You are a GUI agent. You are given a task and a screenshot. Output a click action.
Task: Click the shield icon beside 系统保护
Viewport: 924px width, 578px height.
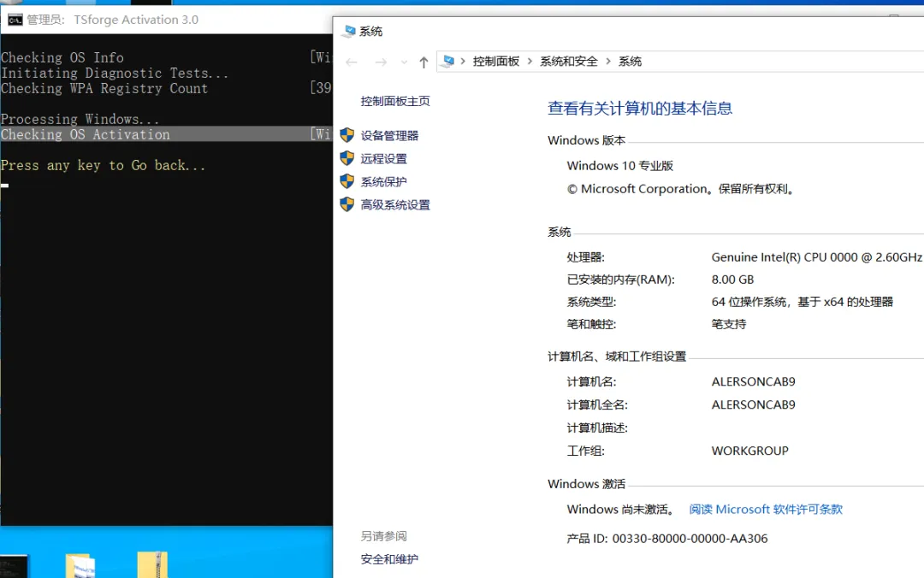pos(346,181)
